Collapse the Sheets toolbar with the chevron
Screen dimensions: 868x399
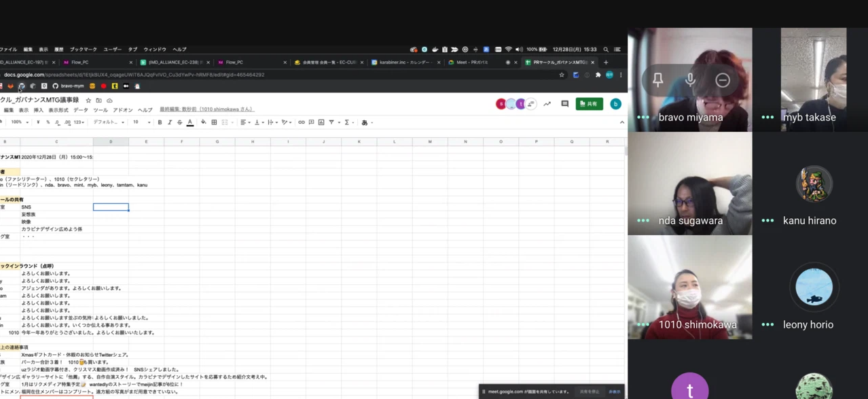[x=621, y=122]
